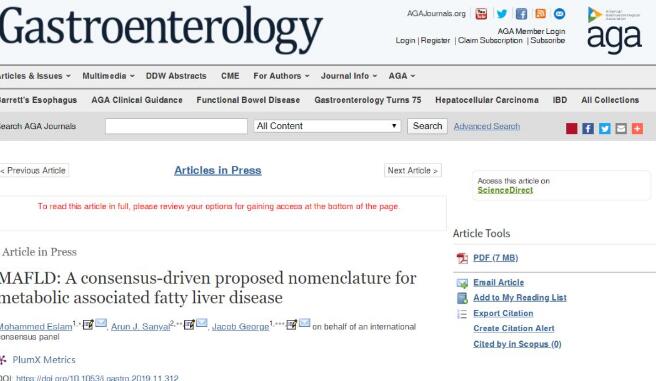Click the Search button
Image resolution: width=656 pixels, height=381 pixels.
(x=427, y=126)
